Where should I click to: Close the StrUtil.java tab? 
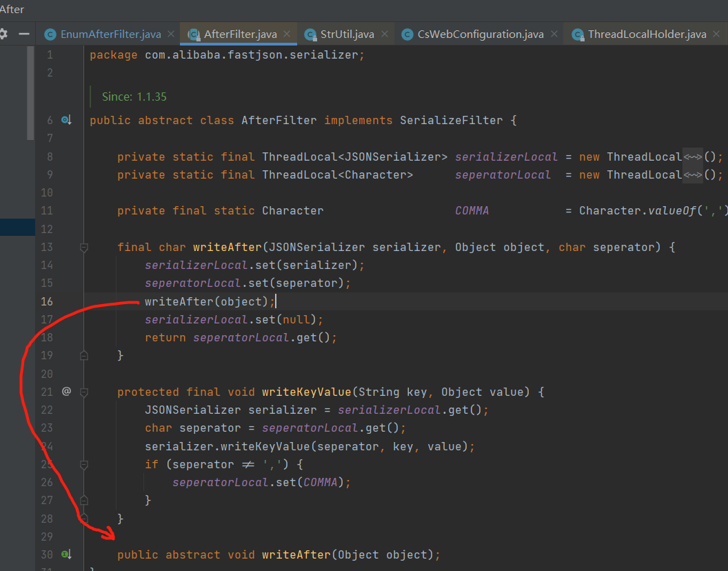385,34
